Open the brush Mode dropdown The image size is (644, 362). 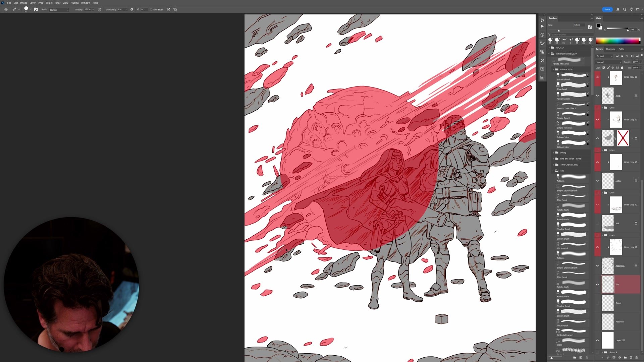coord(59,10)
